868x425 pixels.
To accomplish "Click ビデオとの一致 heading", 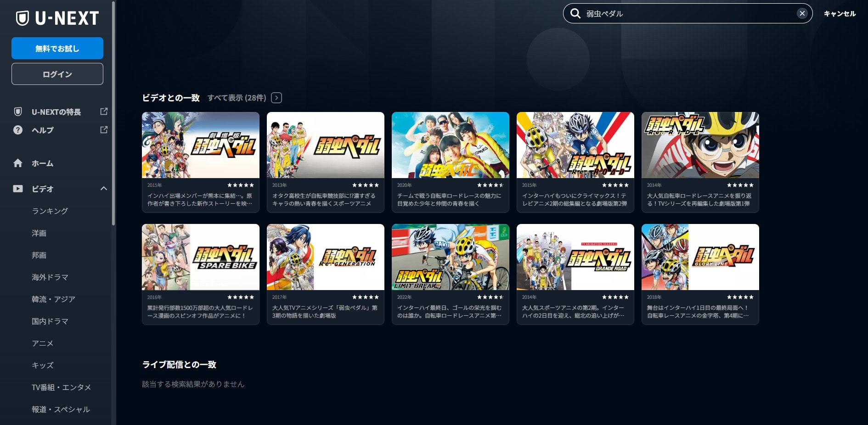I will (171, 98).
